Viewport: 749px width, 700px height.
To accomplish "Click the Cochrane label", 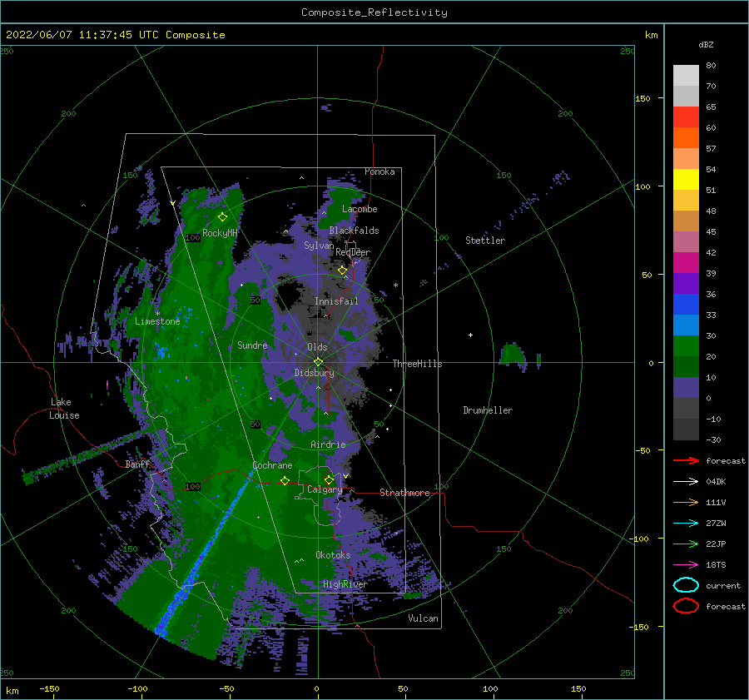I will coord(272,465).
